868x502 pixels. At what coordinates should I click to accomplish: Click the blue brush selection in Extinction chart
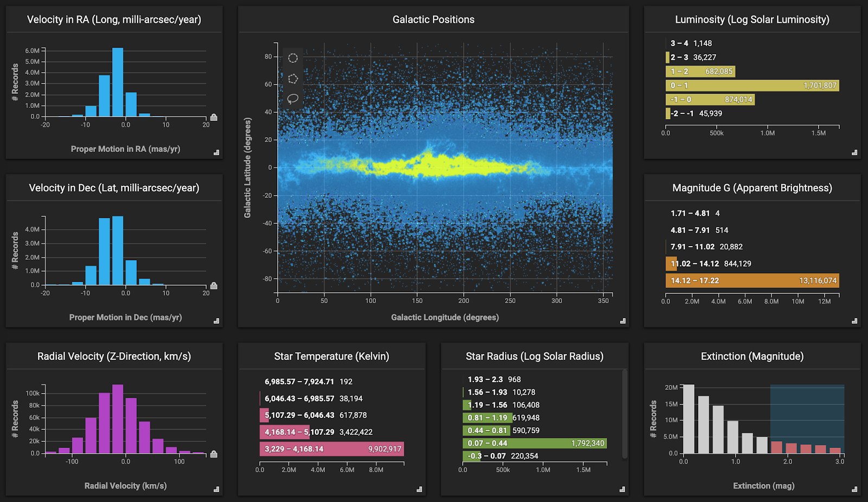(807, 419)
